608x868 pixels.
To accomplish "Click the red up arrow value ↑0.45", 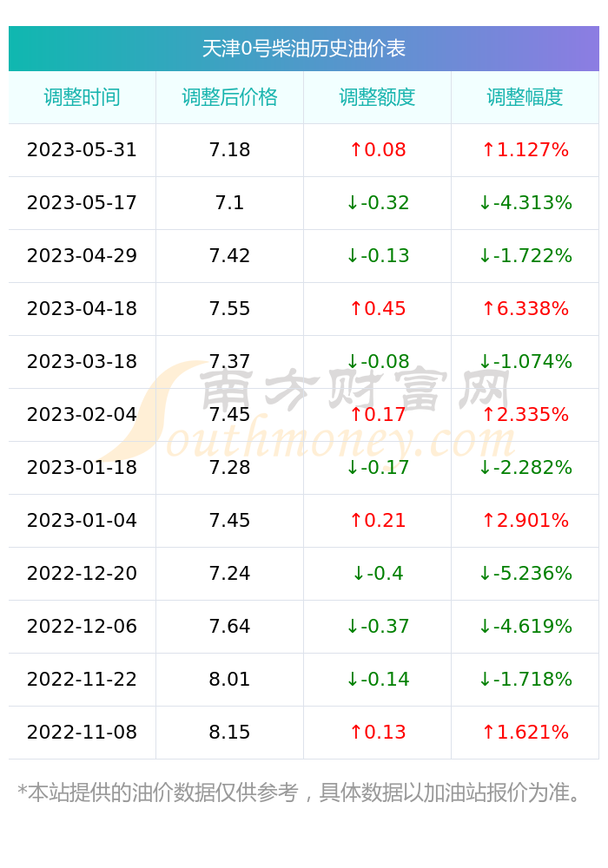I will (x=378, y=308).
